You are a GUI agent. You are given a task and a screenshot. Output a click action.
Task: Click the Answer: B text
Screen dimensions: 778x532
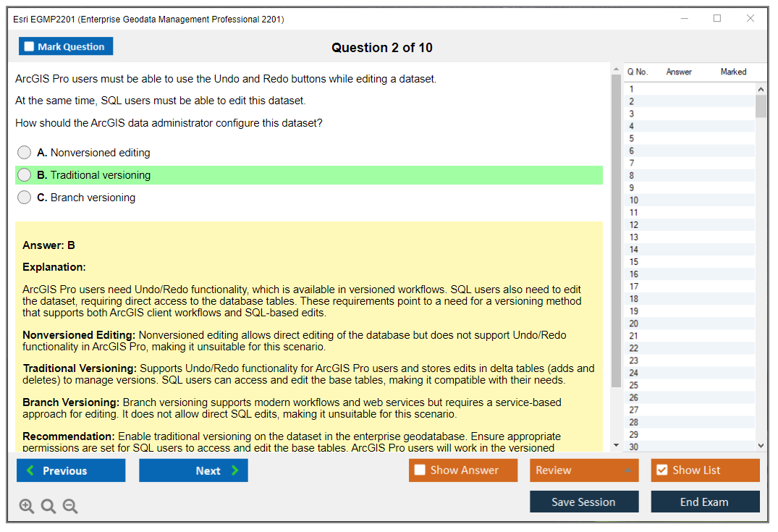[48, 245]
